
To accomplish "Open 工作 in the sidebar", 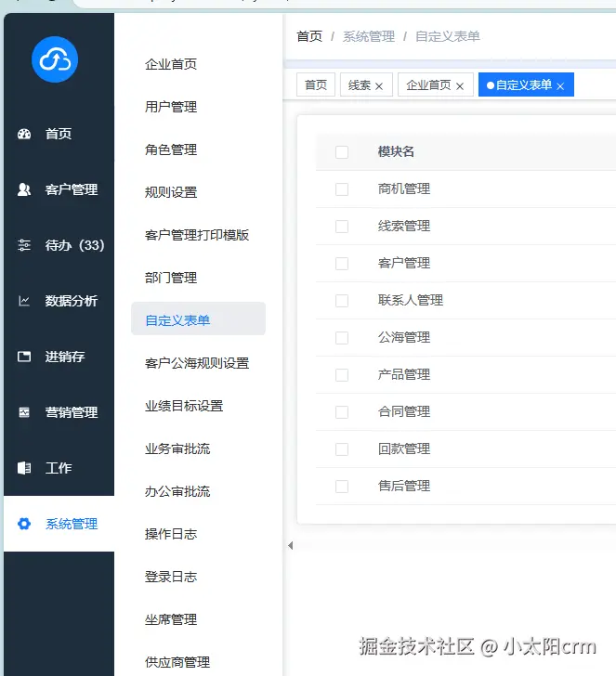I will click(x=59, y=468).
